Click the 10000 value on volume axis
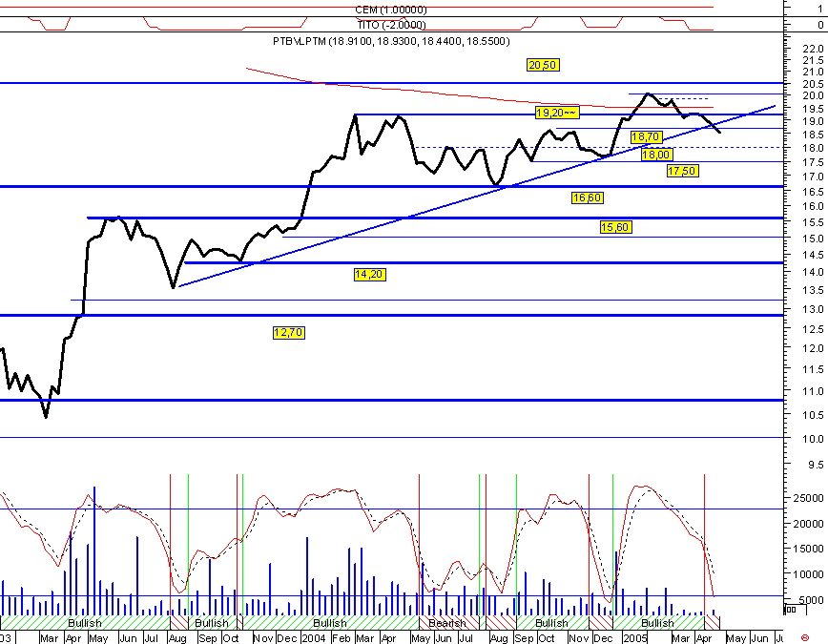Image resolution: width=828 pixels, height=644 pixels. [809, 574]
